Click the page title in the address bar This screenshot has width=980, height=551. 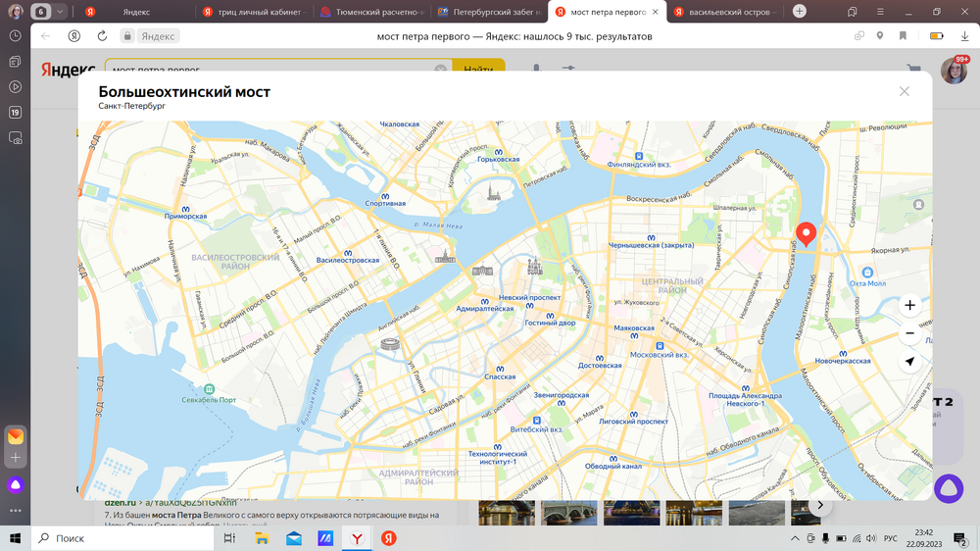click(x=514, y=36)
